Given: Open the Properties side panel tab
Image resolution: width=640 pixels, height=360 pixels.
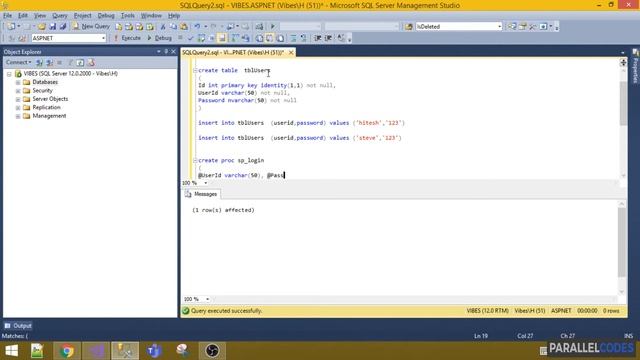Looking at the screenshot, I should click(x=636, y=67).
